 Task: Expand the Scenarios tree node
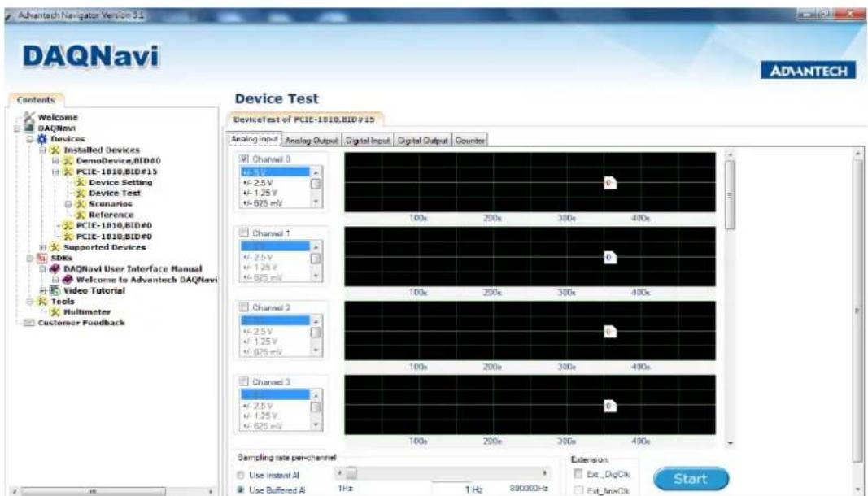pyautogui.click(x=68, y=204)
